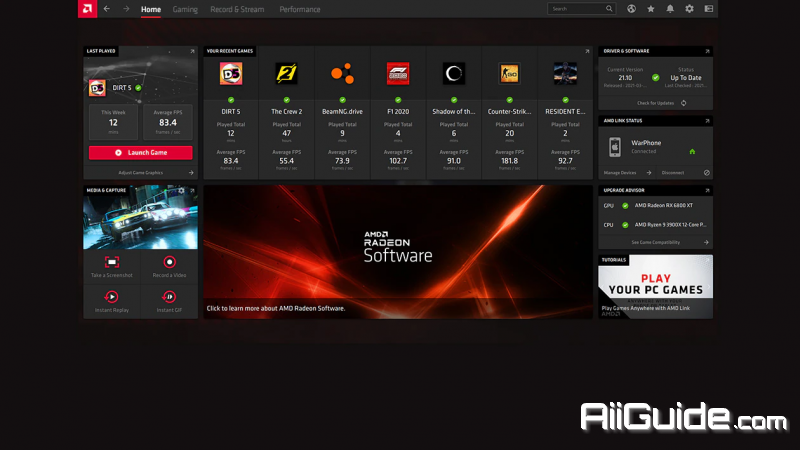800x450 pixels.
Task: Open See Game Compatibility link
Action: coord(656,242)
